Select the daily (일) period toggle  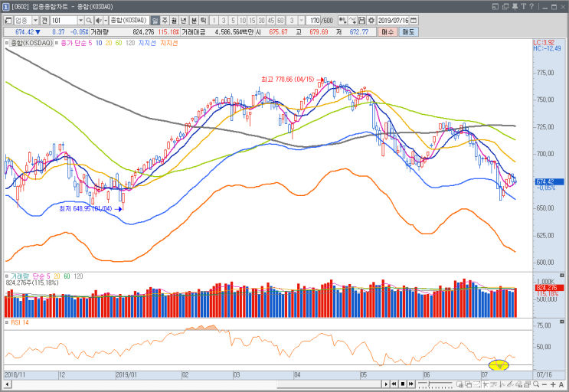tap(155, 21)
